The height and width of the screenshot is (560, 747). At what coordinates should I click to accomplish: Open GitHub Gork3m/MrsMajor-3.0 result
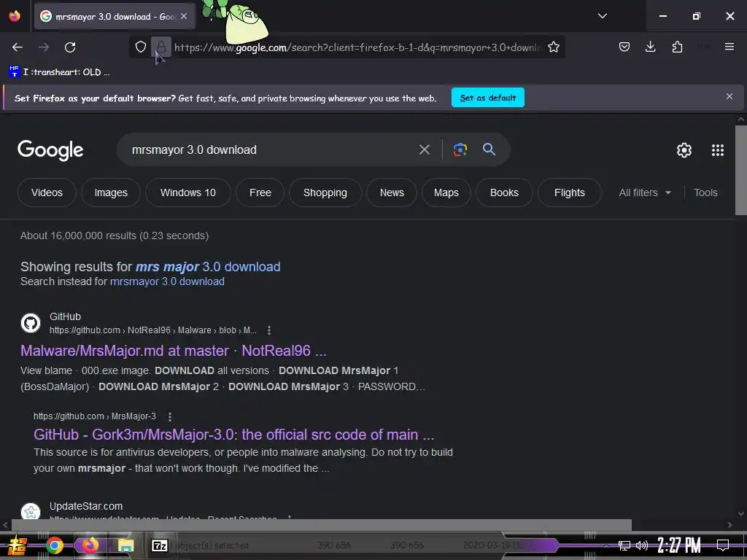234,435
